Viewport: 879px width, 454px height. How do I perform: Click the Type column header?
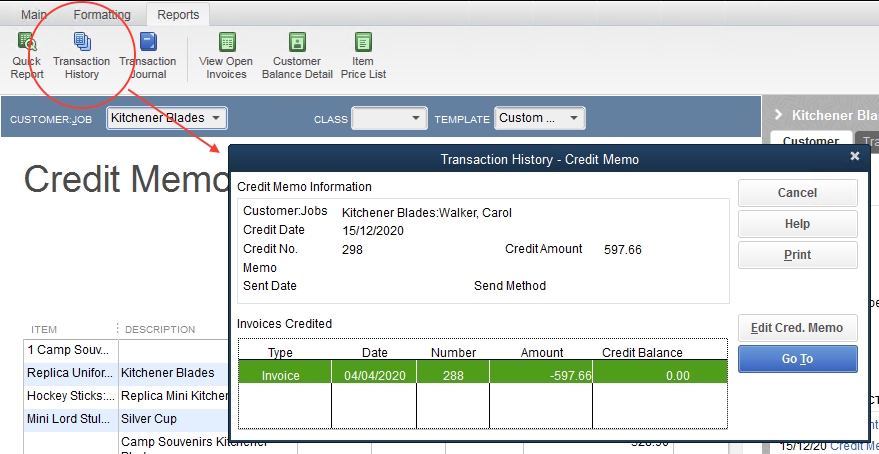280,353
